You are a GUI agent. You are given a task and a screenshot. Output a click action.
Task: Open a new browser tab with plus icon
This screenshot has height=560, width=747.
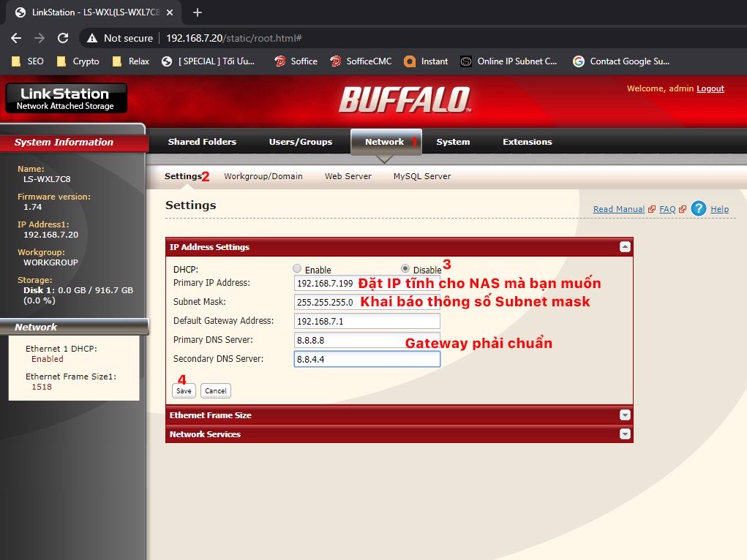click(198, 12)
